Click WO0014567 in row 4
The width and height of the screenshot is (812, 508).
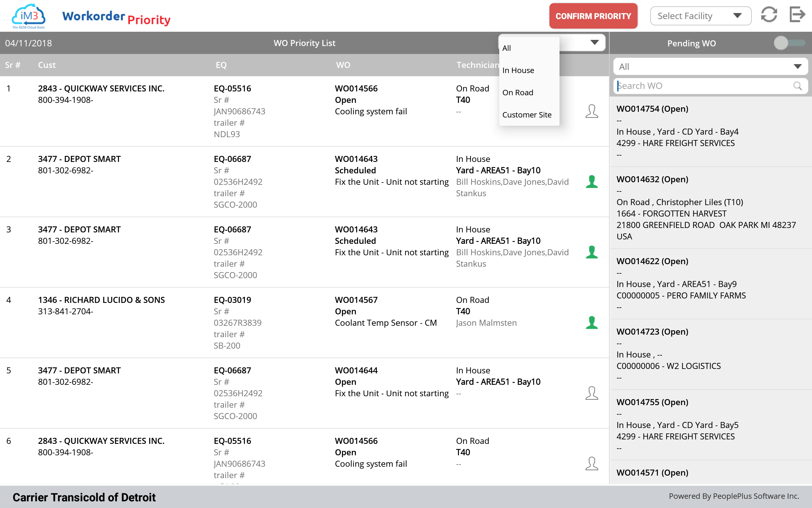[356, 300]
